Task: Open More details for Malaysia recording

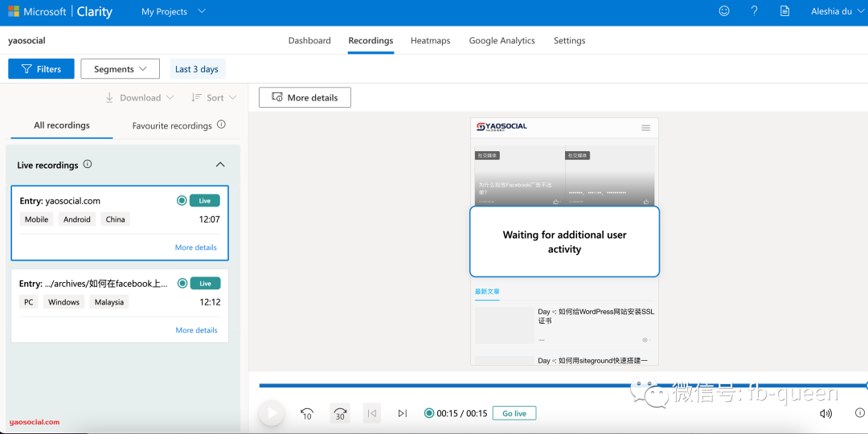Action: [x=197, y=330]
